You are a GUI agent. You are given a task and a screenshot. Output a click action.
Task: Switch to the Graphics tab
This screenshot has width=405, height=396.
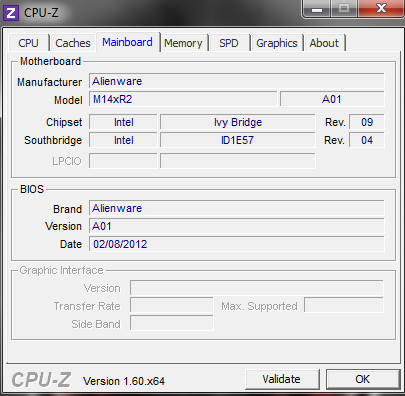277,43
